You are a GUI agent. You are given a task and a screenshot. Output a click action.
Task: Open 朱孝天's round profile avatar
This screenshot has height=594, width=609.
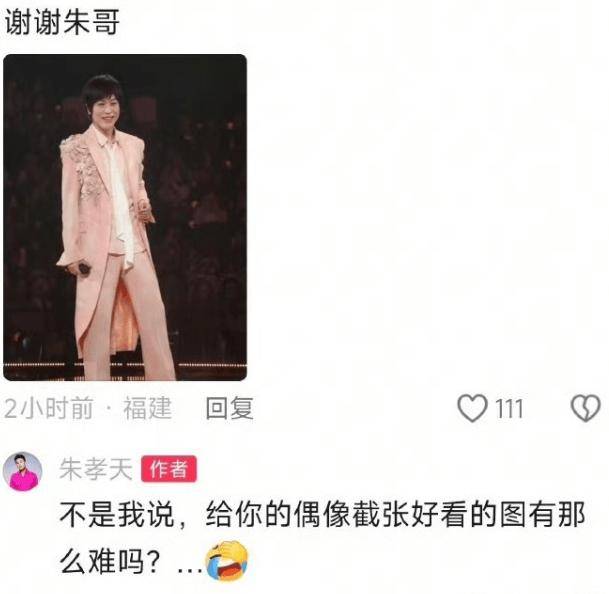[23, 472]
